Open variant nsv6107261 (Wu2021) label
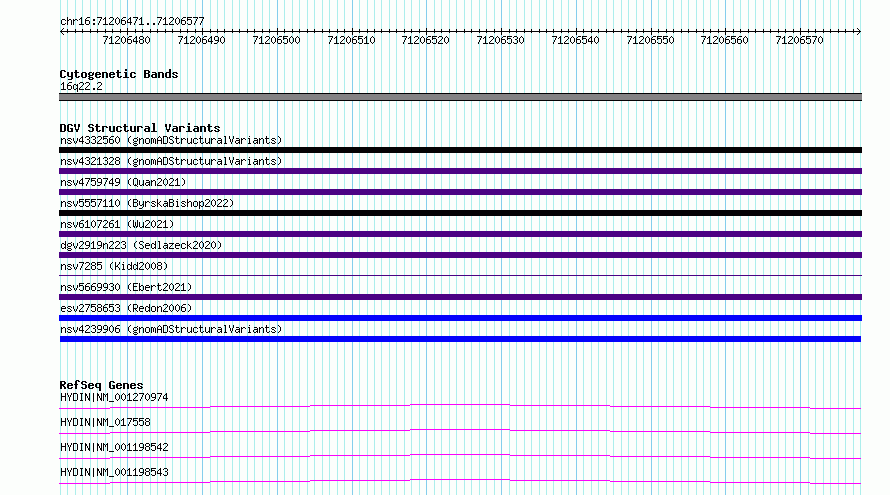890x495 pixels. pyautogui.click(x=117, y=224)
